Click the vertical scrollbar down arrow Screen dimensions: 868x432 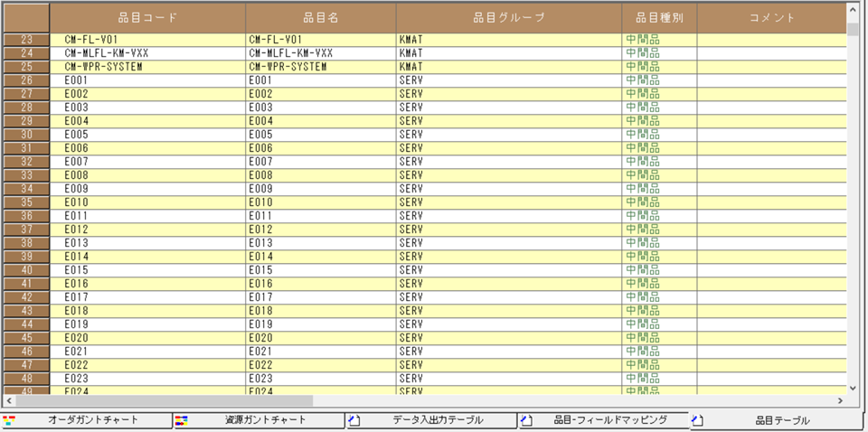(853, 389)
